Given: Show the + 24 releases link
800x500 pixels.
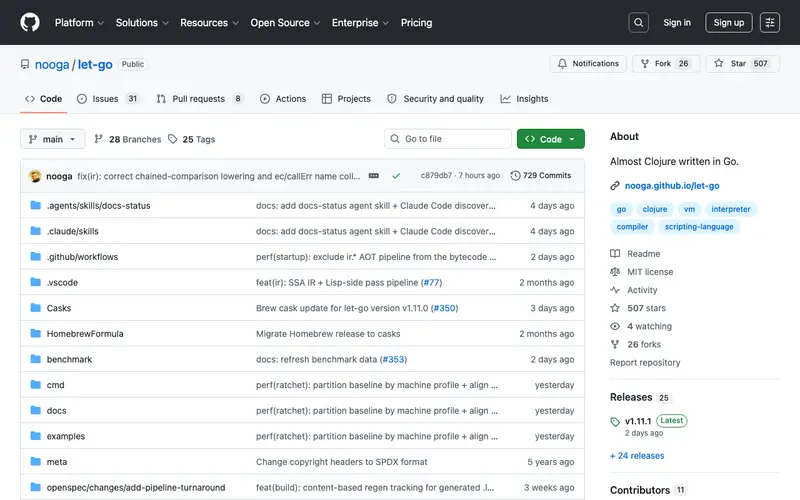Looking at the screenshot, I should point(637,456).
